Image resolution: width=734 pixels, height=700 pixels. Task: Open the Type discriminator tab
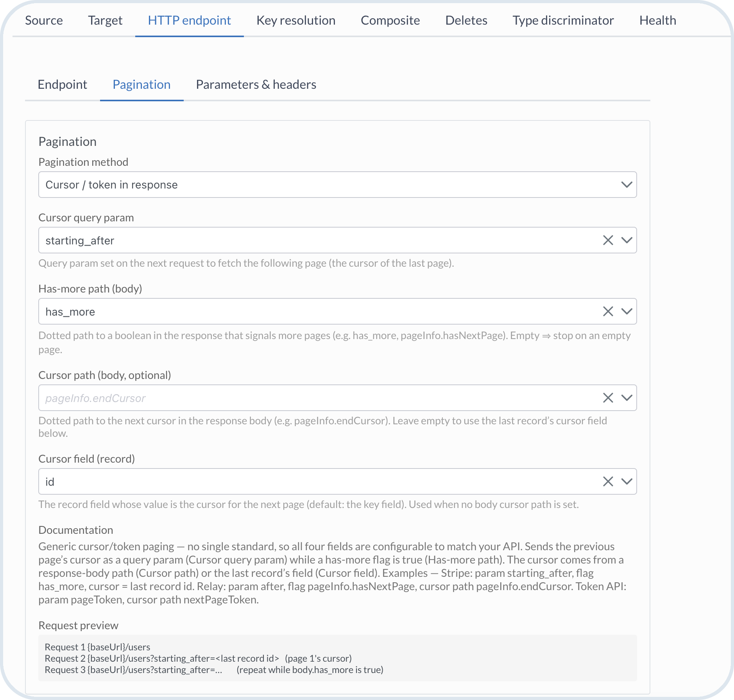click(563, 20)
